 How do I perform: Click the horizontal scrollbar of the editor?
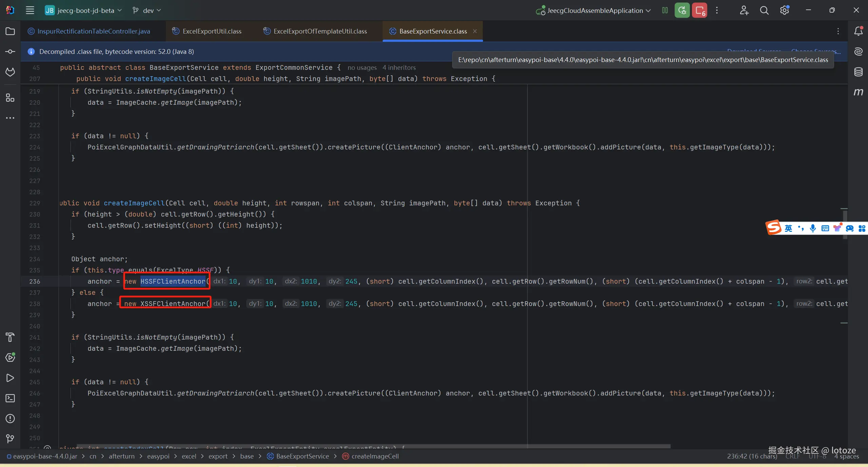(373, 446)
